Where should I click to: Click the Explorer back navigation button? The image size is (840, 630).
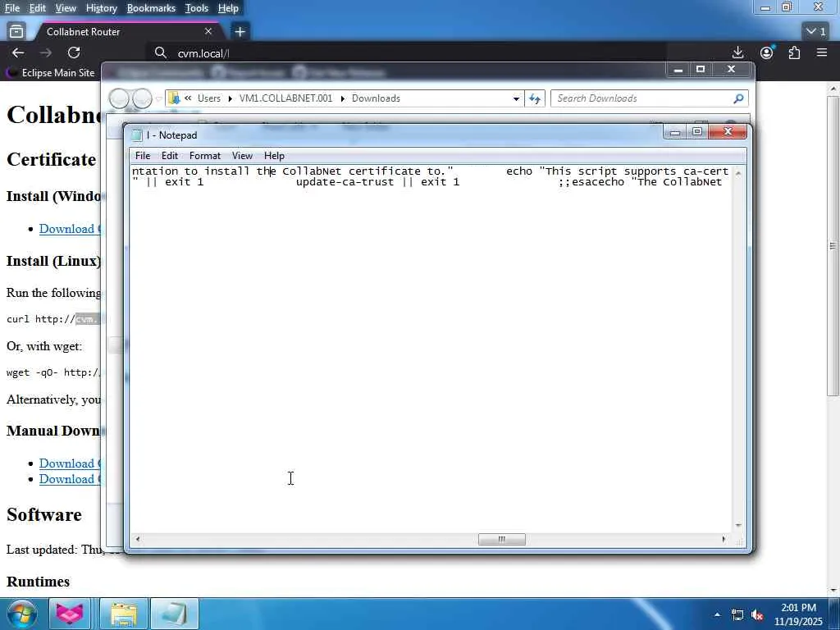click(x=119, y=98)
